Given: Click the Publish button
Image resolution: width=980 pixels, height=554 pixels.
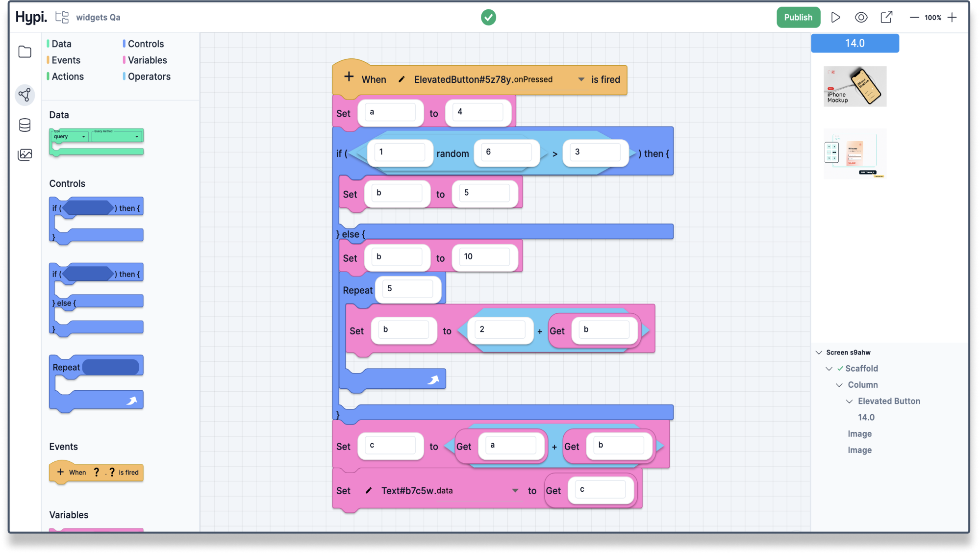Looking at the screenshot, I should coord(798,17).
